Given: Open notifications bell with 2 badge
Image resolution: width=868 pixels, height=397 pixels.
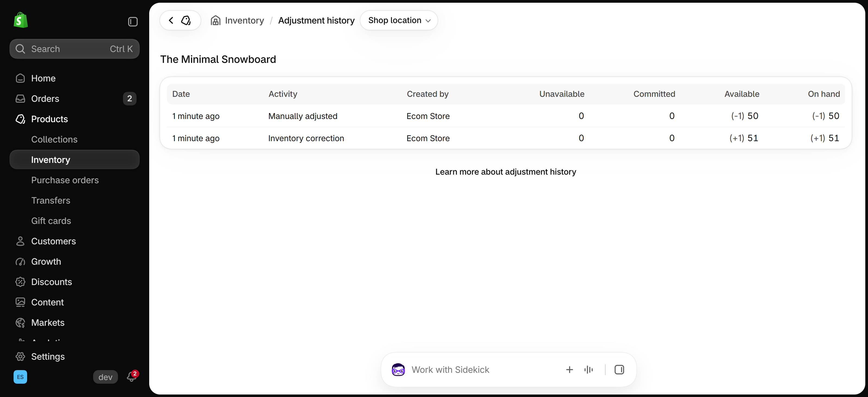Looking at the screenshot, I should (132, 376).
